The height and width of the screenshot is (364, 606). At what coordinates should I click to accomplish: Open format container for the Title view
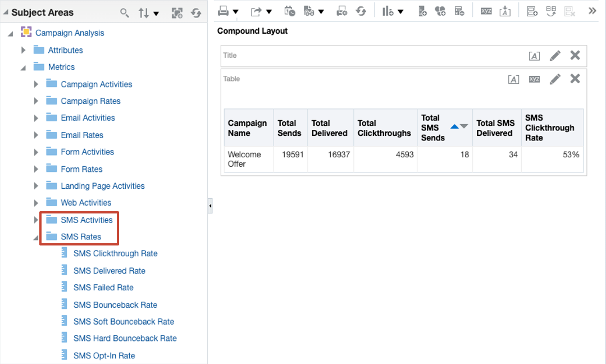tap(534, 56)
